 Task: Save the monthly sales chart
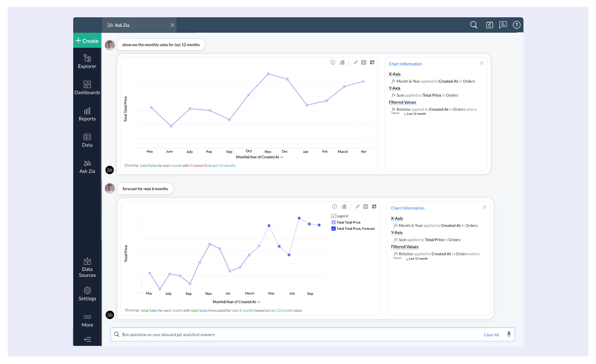point(363,63)
